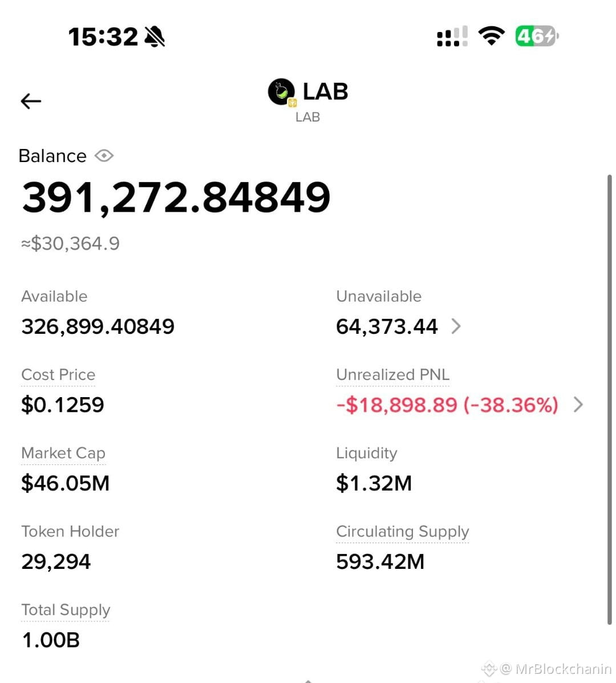This screenshot has height=683, width=616.
Task: Open Unrealized PNL details chevron
Action: click(578, 405)
